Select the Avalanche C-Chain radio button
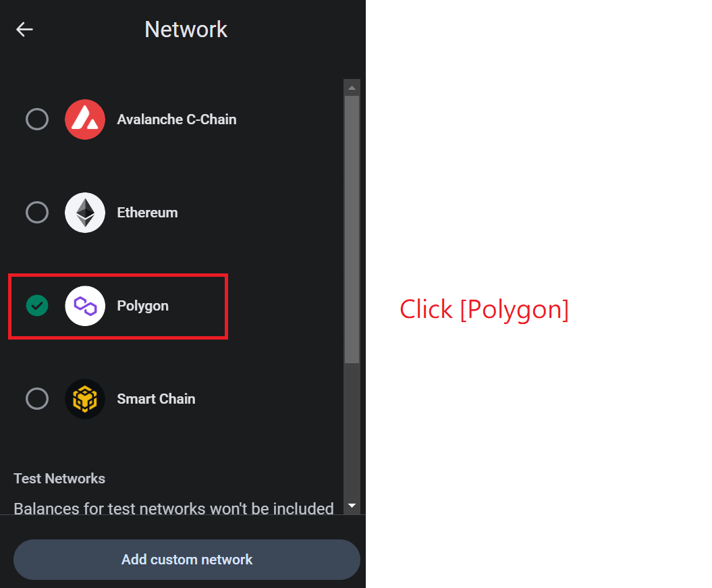This screenshot has height=588, width=712. pos(37,119)
